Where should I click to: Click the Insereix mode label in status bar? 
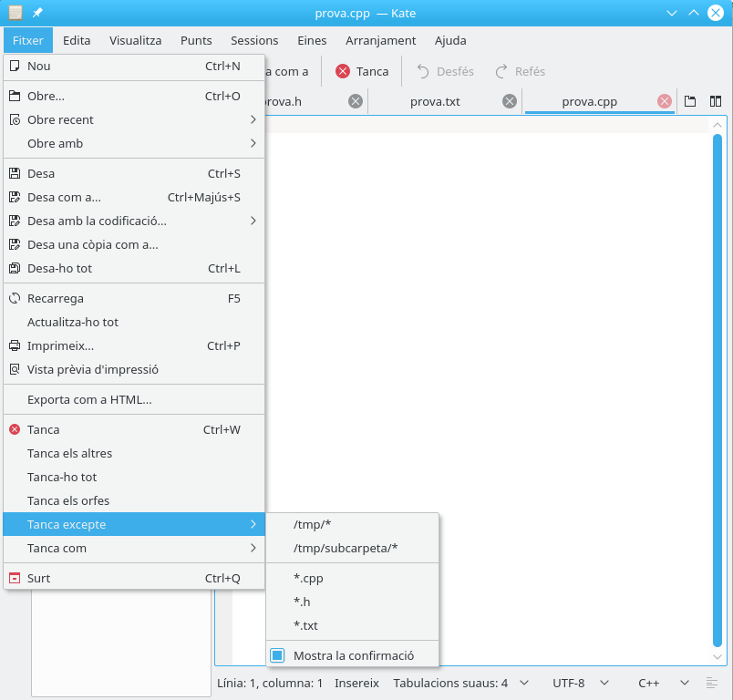[356, 683]
